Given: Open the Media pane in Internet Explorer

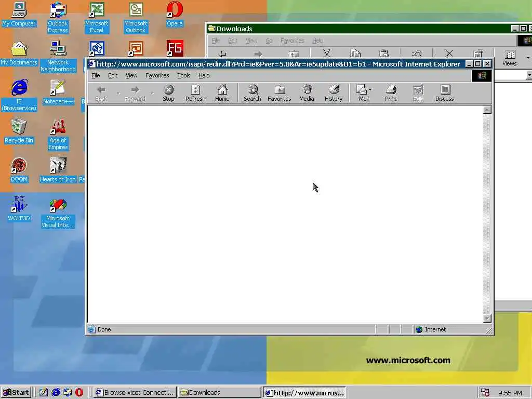Looking at the screenshot, I should pos(307,94).
